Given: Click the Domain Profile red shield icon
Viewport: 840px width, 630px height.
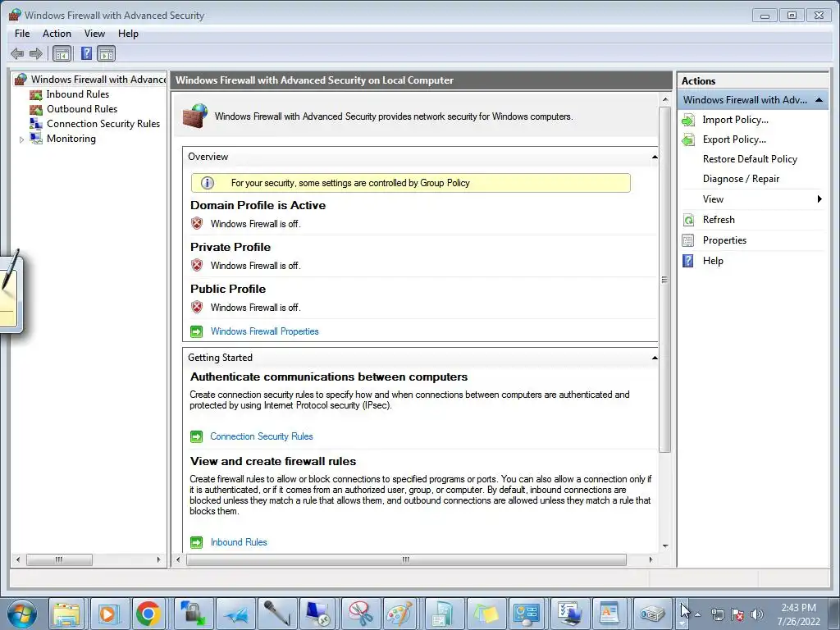Looking at the screenshot, I should (x=197, y=223).
